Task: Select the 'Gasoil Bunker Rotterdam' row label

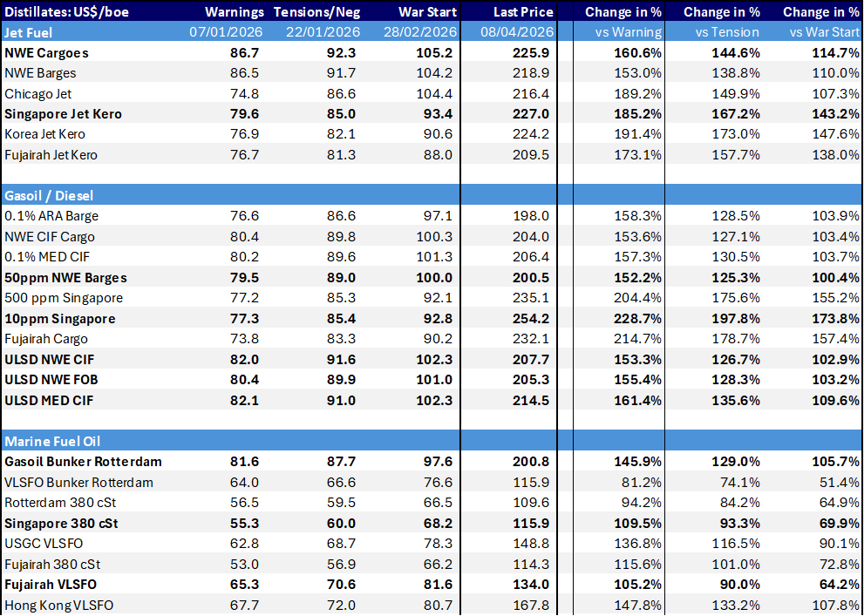Action: 83,462
